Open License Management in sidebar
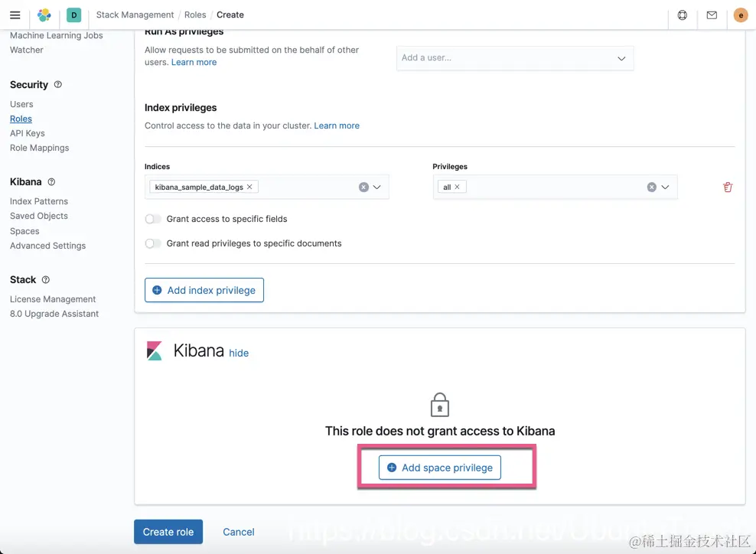This screenshot has width=756, height=554. point(53,299)
